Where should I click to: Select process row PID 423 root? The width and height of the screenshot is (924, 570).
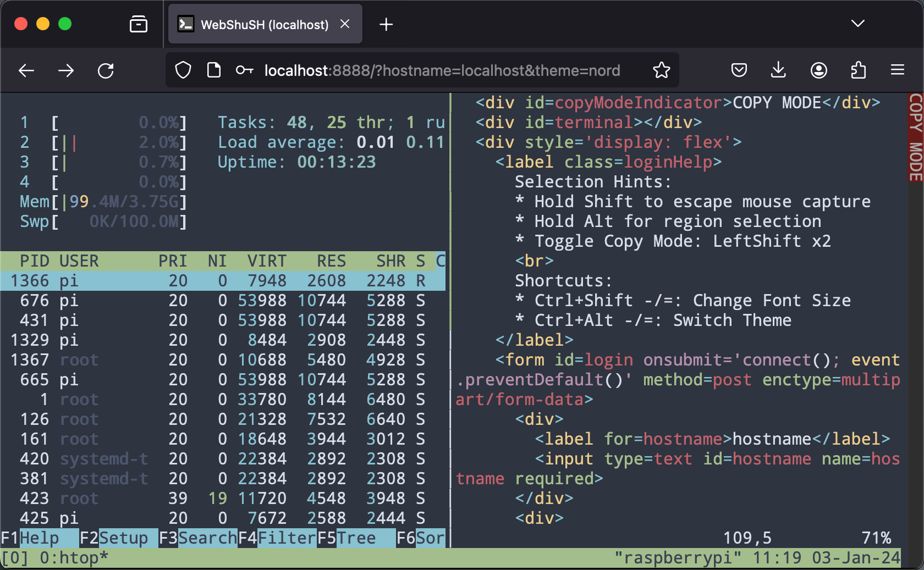coord(223,499)
